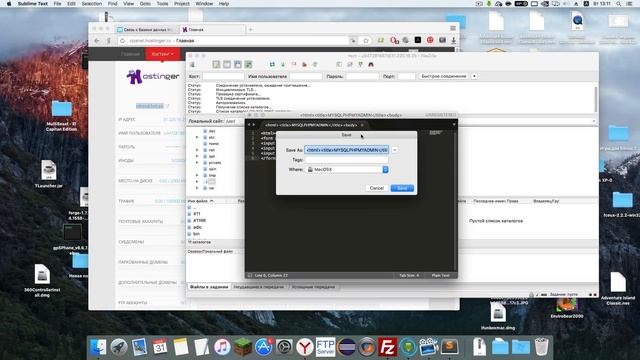
Task: Open the Where location dropdown showing MacOSX
Action: coord(347,169)
